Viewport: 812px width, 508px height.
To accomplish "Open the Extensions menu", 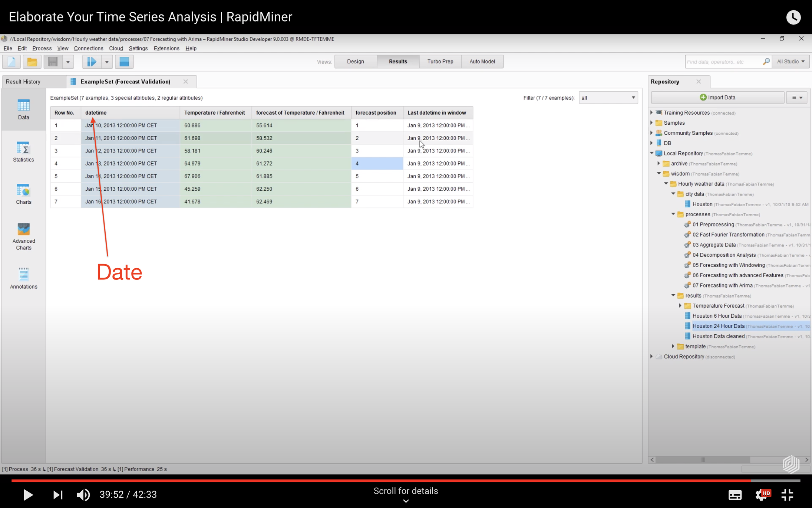I will click(166, 48).
